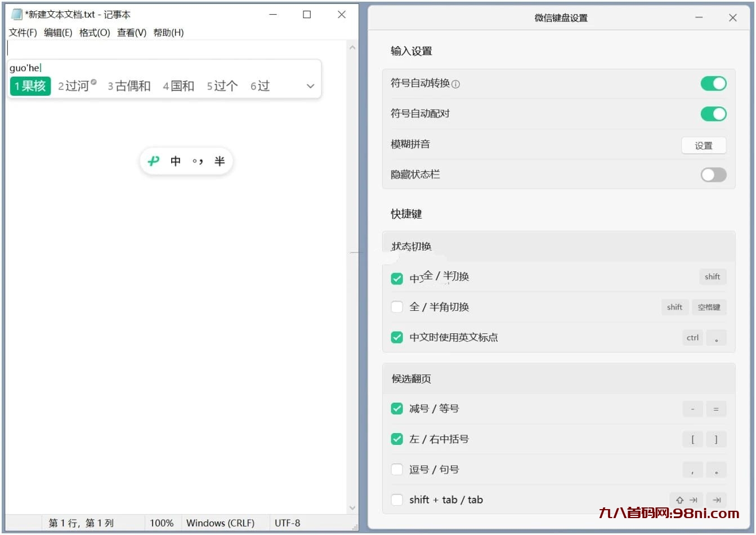Image resolution: width=756 pixels, height=535 pixels.
Task: Click 空格键 key badge
Action: coord(709,307)
